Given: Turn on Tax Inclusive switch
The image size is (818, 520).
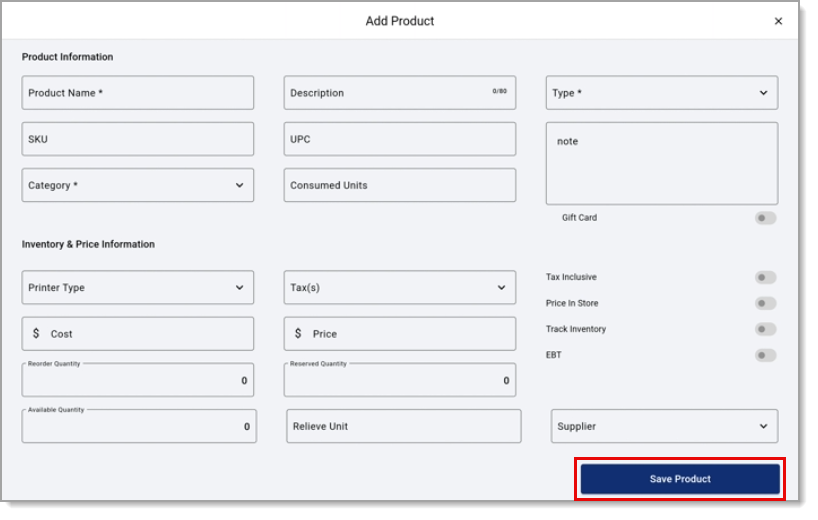Looking at the screenshot, I should 765,277.
